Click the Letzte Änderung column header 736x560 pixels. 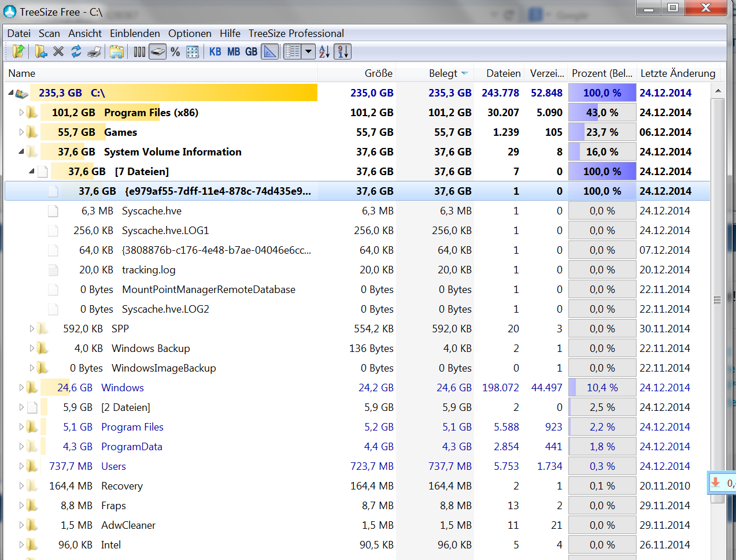click(x=678, y=73)
